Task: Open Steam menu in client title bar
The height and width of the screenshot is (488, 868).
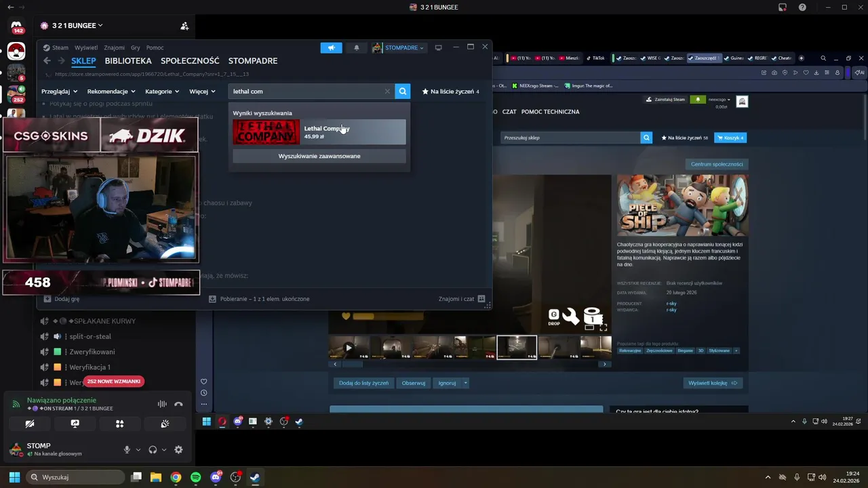Action: (x=56, y=47)
